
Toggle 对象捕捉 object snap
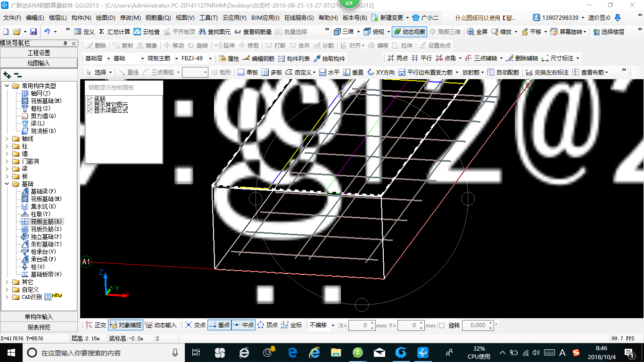[x=125, y=325]
